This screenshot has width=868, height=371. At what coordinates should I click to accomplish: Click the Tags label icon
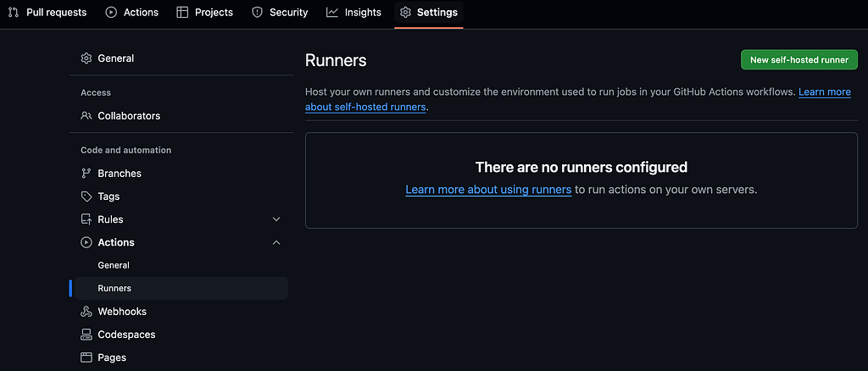click(86, 197)
